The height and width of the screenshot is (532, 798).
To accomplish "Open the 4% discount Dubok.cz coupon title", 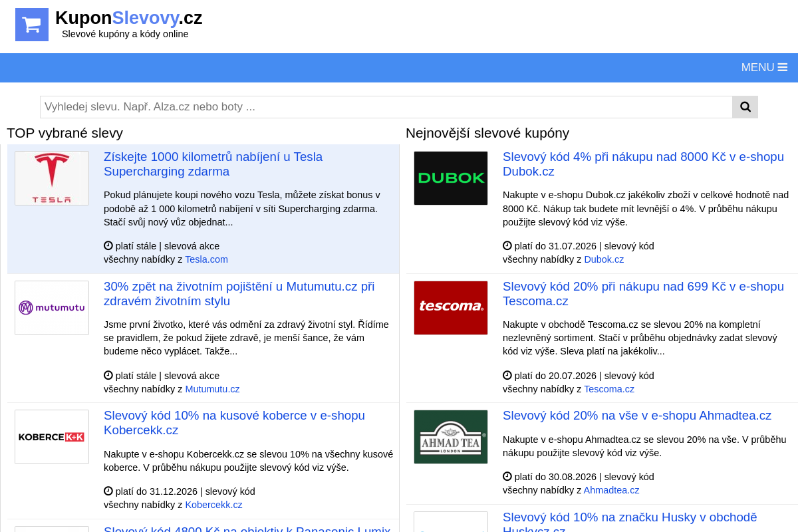I will (x=644, y=164).
